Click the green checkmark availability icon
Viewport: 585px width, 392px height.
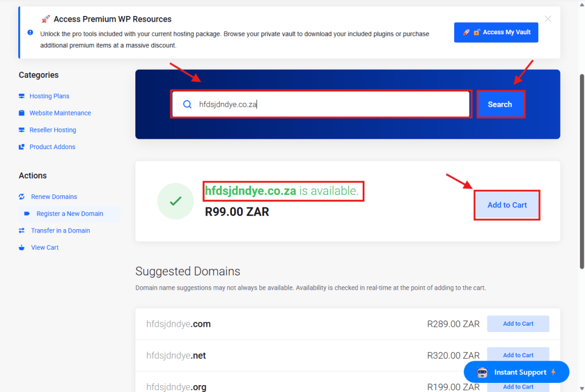click(x=175, y=201)
